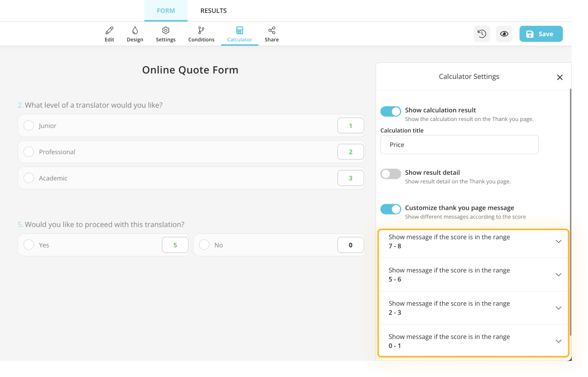The width and height of the screenshot is (588, 377).
Task: Open the Edit pencil tool
Action: coord(109,34)
